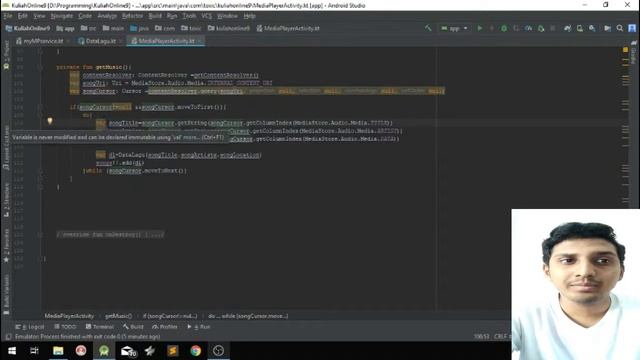The height and width of the screenshot is (360, 640).
Task: Click the Make Project hammer icon
Action: point(428,28)
